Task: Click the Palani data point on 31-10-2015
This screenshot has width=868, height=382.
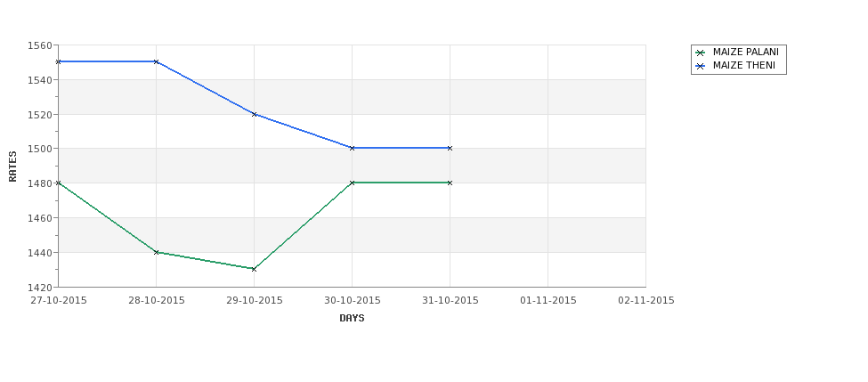Action: tap(450, 183)
